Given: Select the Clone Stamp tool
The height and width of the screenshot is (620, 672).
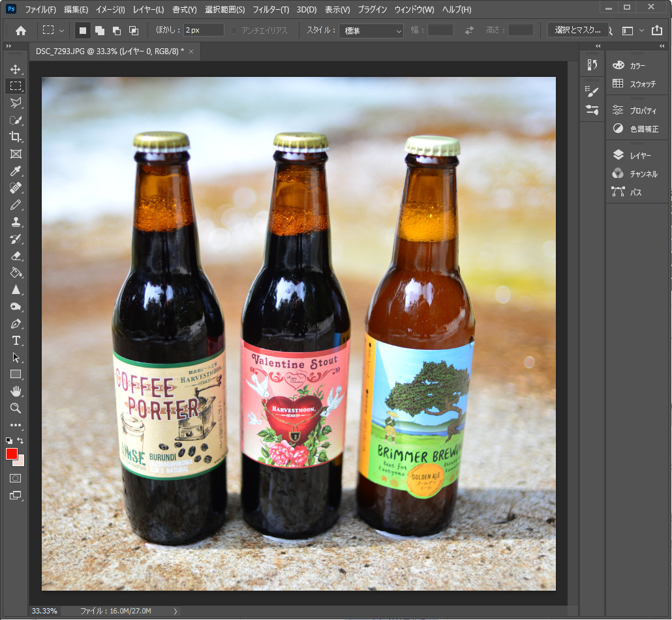Looking at the screenshot, I should (16, 222).
